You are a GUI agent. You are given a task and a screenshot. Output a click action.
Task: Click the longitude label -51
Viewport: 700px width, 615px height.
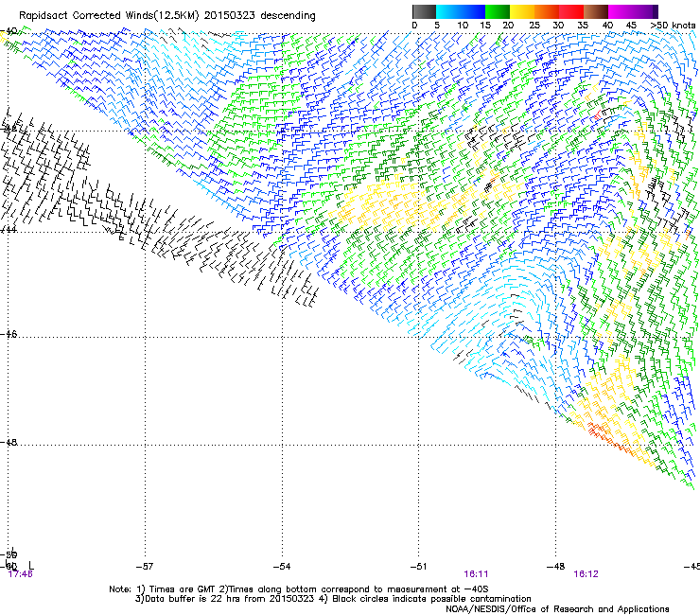418,567
